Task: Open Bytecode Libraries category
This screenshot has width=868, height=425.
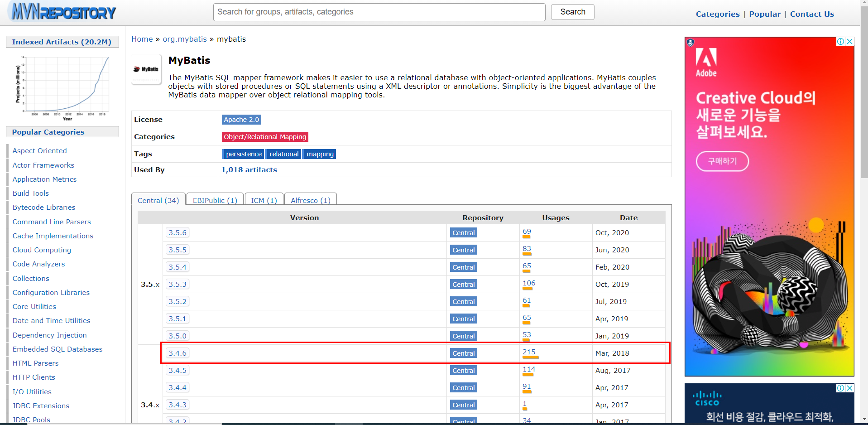Action: tap(44, 208)
